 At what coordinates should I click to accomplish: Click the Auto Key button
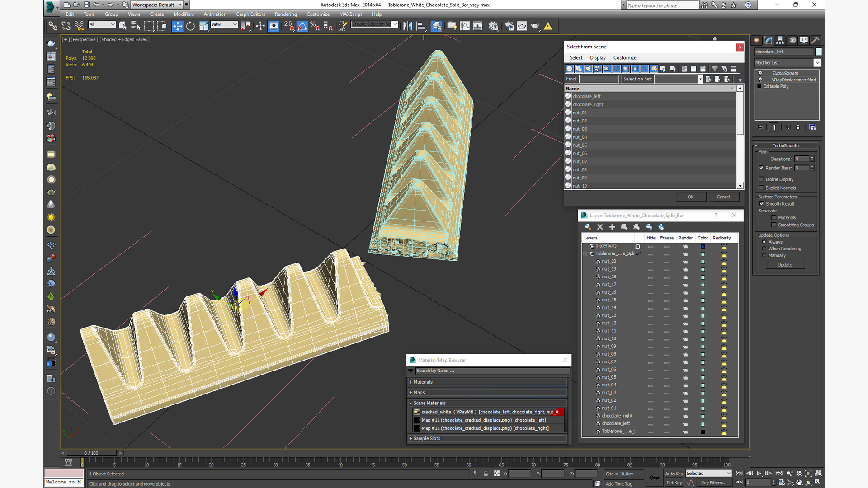(x=674, y=474)
